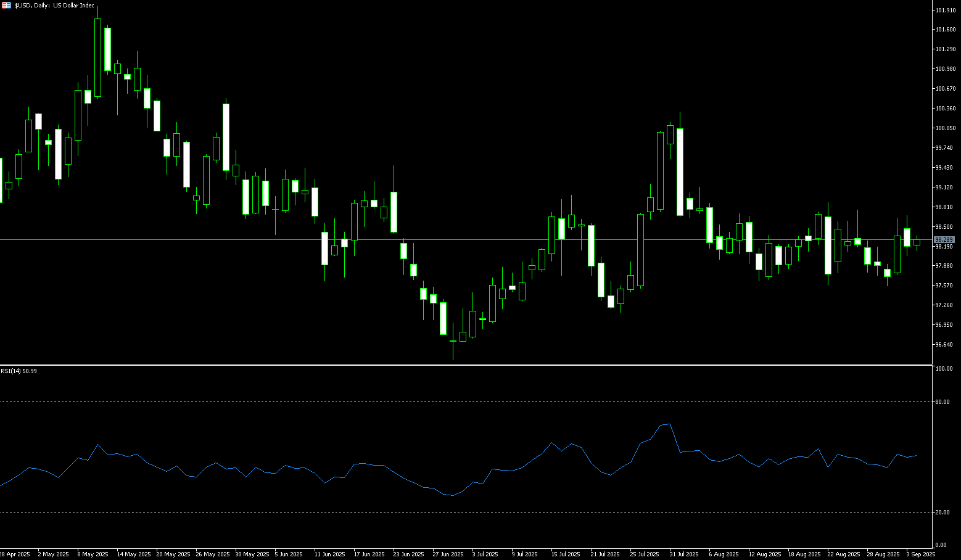Select the 31 Jul 2025 date label
The height and width of the screenshot is (560, 961).
(x=684, y=554)
